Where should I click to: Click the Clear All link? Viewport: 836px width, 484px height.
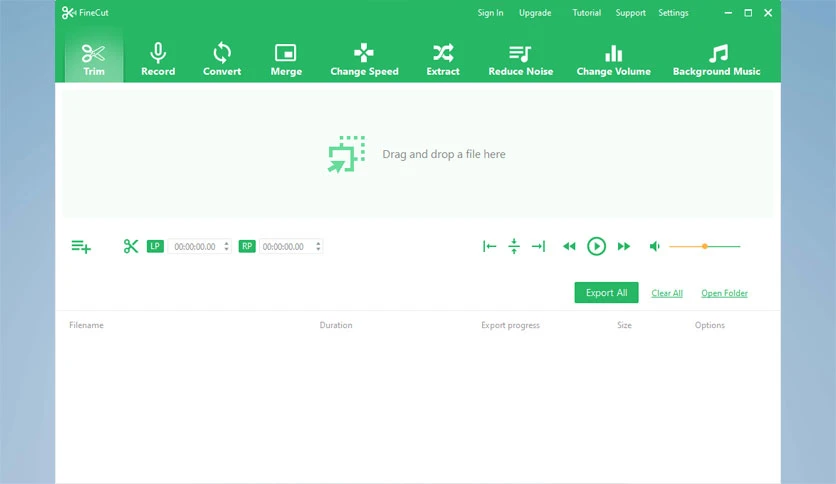pyautogui.click(x=666, y=293)
